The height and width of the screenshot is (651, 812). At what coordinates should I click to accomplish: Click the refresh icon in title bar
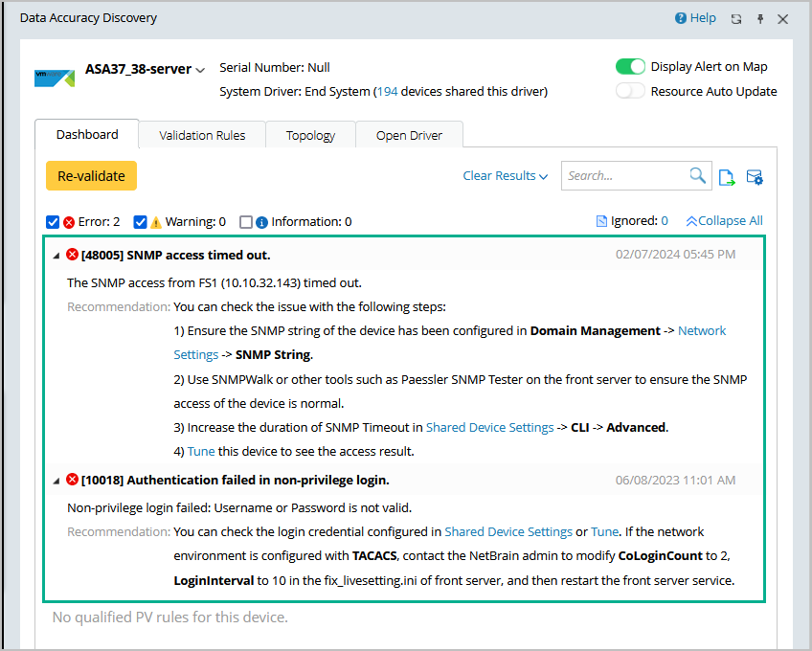(x=735, y=19)
